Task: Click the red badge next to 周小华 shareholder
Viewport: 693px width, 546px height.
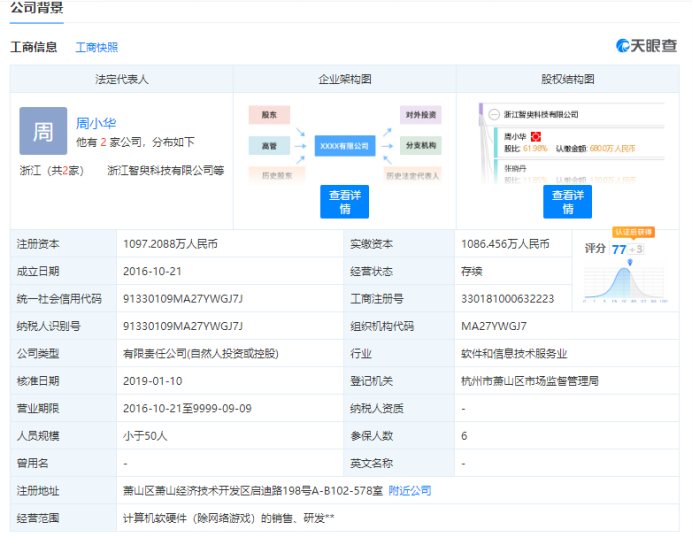Action: tap(536, 135)
